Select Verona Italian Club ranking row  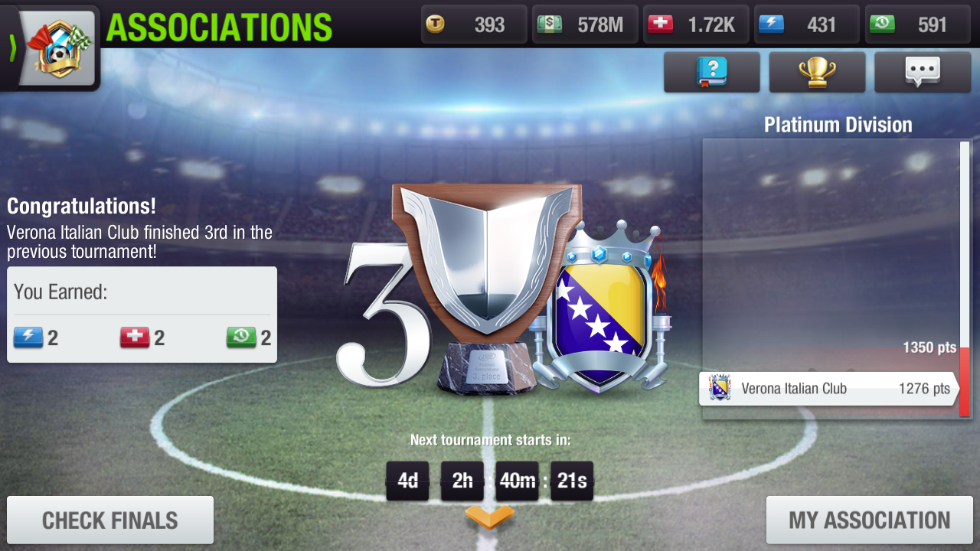click(829, 389)
